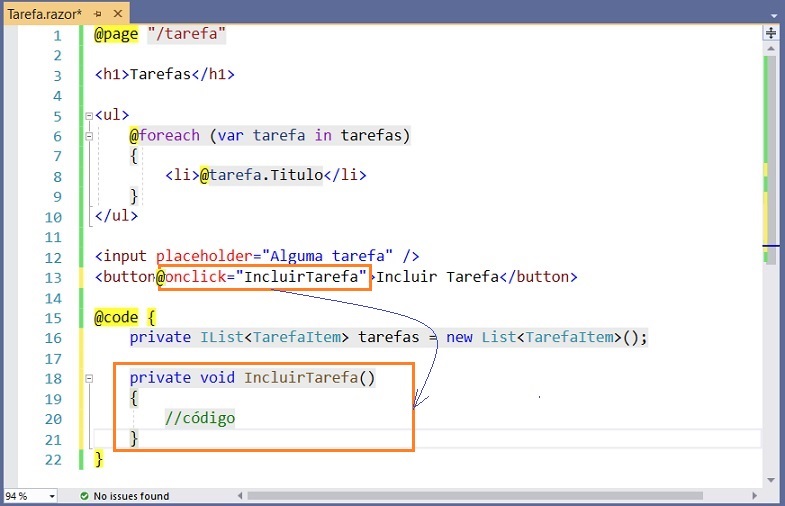
Task: Click the horizontal scrollbar thumb
Action: 475,495
